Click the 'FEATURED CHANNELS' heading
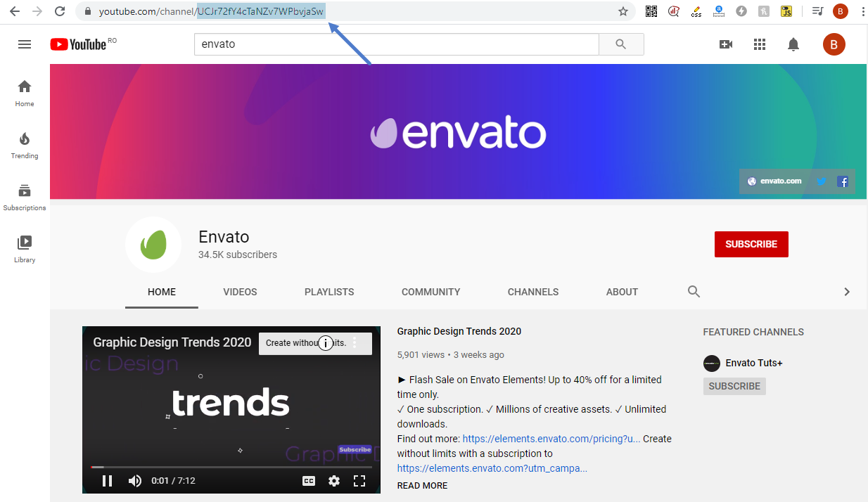The height and width of the screenshot is (502, 868). coord(753,332)
